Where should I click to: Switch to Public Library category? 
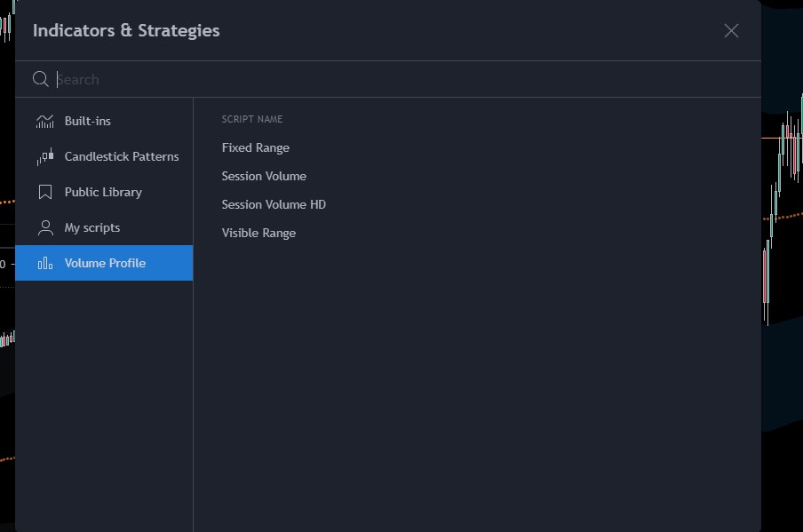(x=104, y=192)
